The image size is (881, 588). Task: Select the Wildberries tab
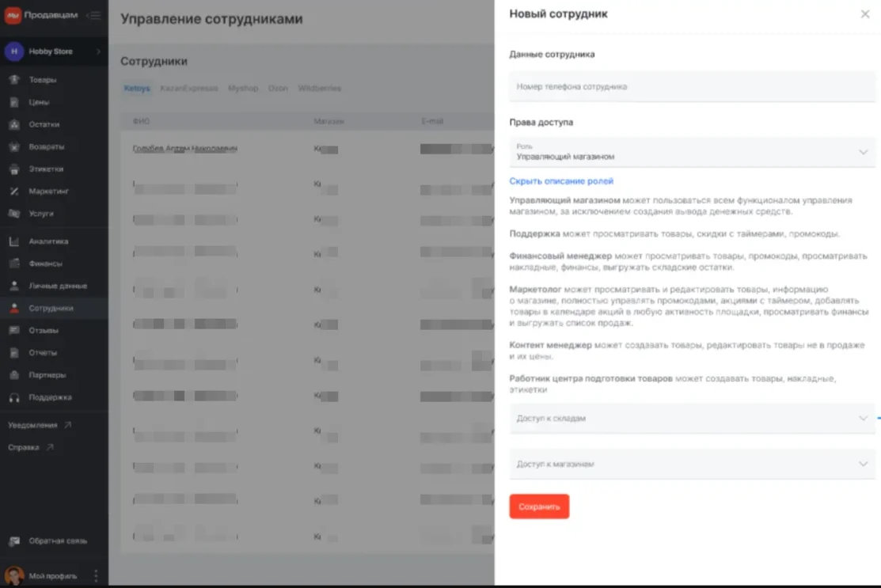click(320, 89)
